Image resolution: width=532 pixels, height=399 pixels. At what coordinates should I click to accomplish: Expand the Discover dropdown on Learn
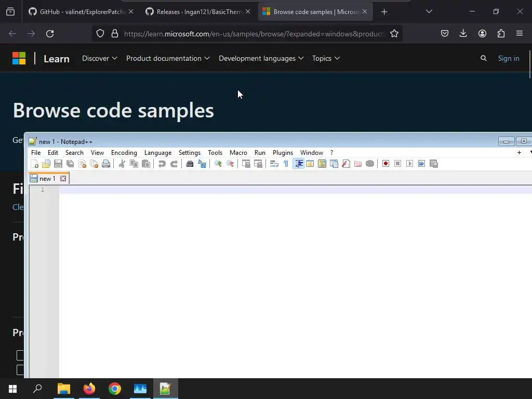pyautogui.click(x=99, y=58)
